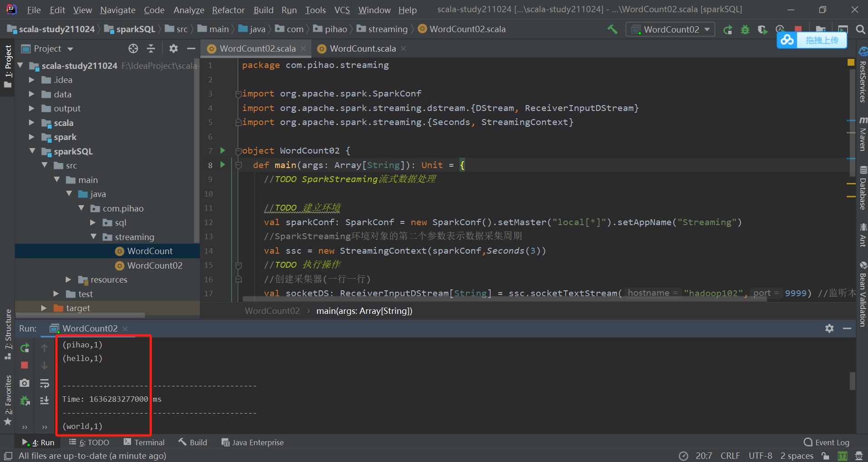Image resolution: width=868 pixels, height=462 pixels.
Task: Open the Refactor menu
Action: (x=228, y=10)
